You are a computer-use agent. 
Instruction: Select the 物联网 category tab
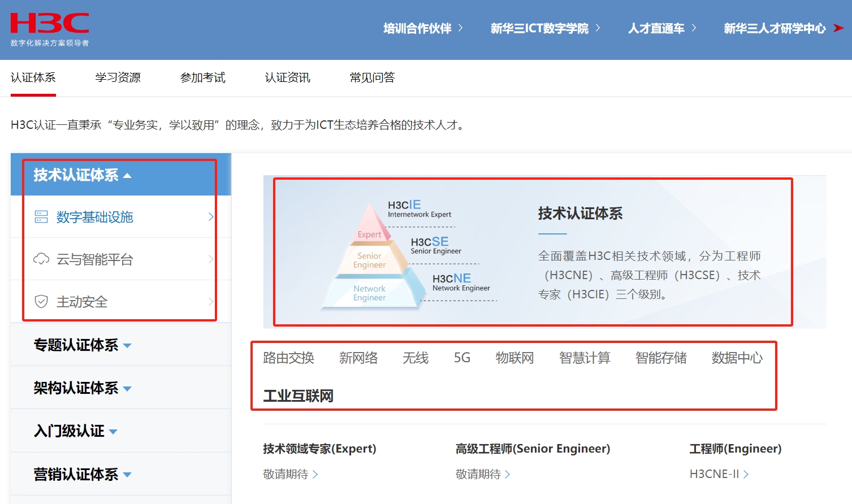pyautogui.click(x=515, y=358)
